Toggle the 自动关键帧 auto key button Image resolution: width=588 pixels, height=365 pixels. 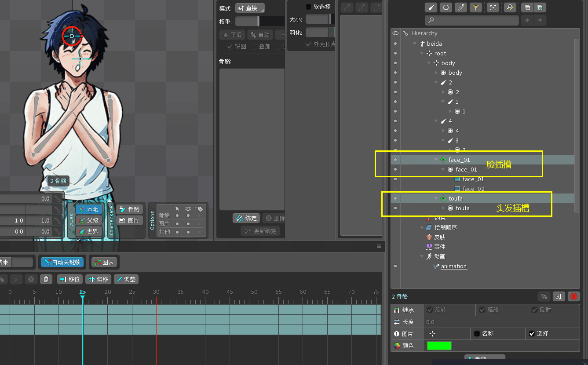tap(62, 262)
